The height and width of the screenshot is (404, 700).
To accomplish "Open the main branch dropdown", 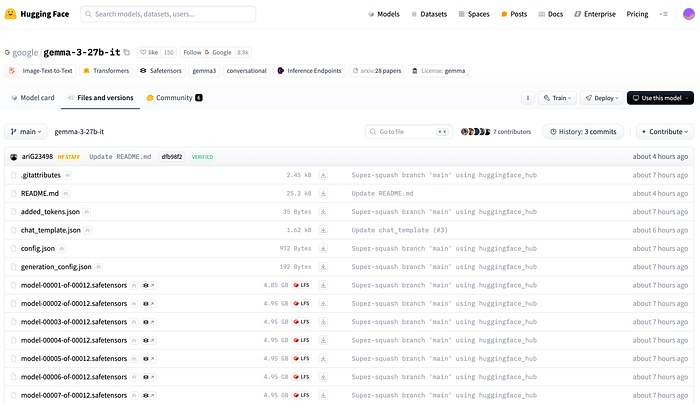I will tap(26, 132).
